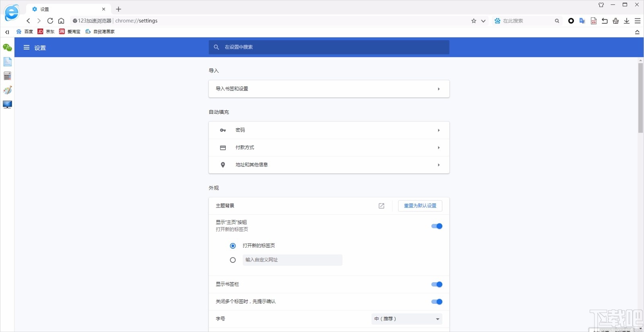Click the search icon in settings search bar
Screen dimensions: 644x332
[216, 47]
